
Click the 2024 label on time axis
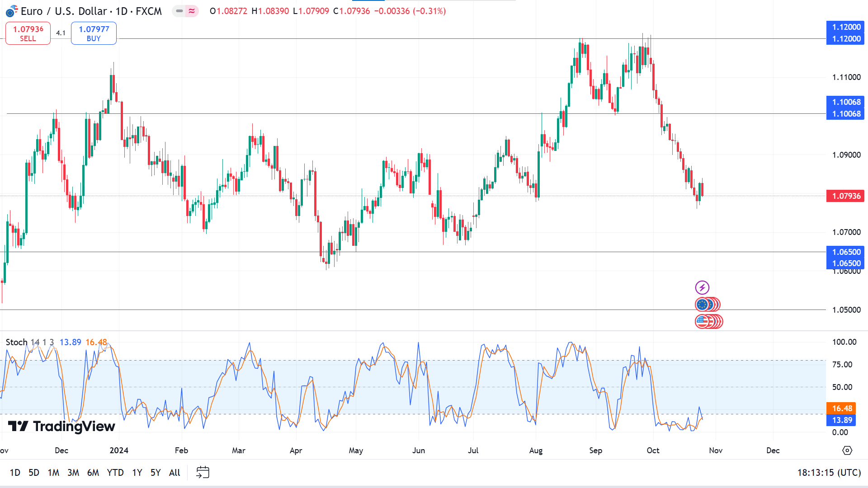pos(119,450)
